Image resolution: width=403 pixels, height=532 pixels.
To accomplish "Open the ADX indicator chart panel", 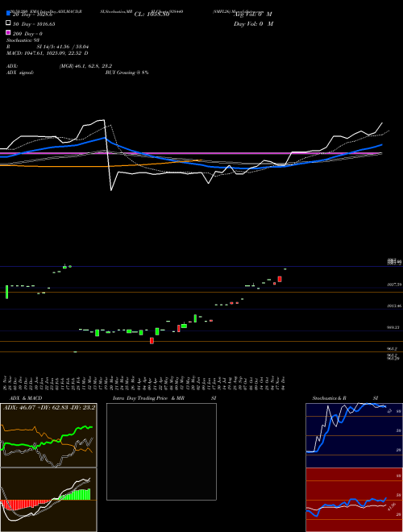I will tap(48, 435).
